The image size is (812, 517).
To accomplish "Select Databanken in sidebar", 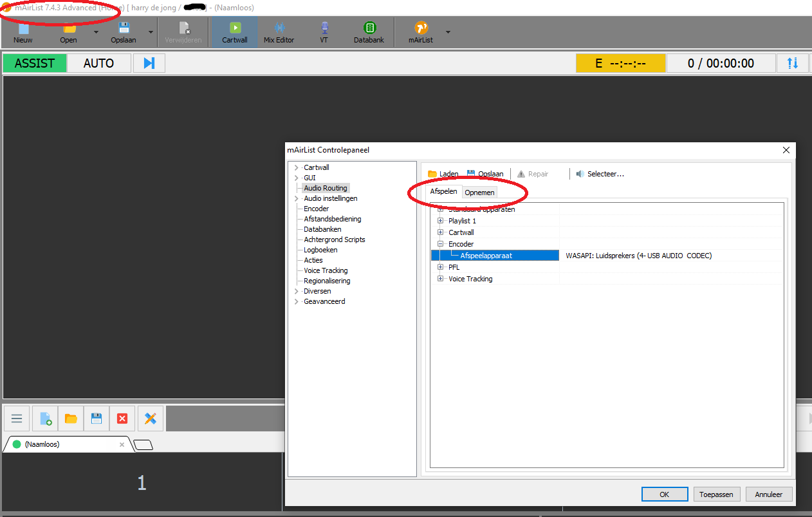I will pos(322,229).
